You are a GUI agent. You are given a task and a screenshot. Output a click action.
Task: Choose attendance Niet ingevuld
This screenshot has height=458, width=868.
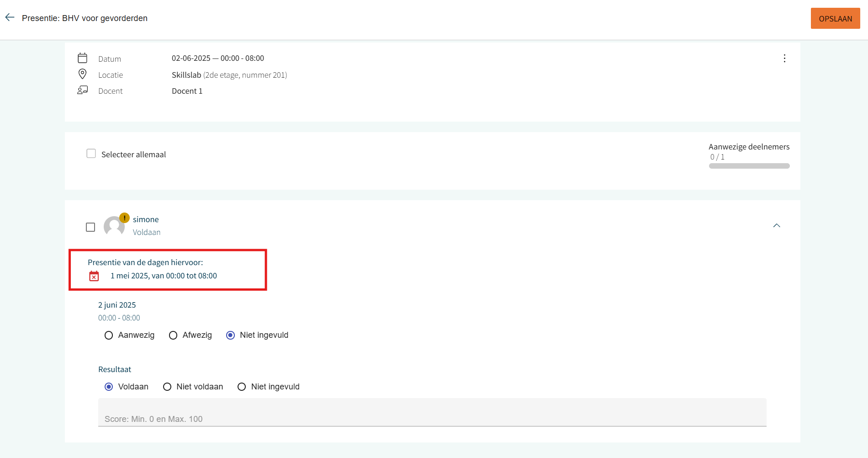(231, 336)
